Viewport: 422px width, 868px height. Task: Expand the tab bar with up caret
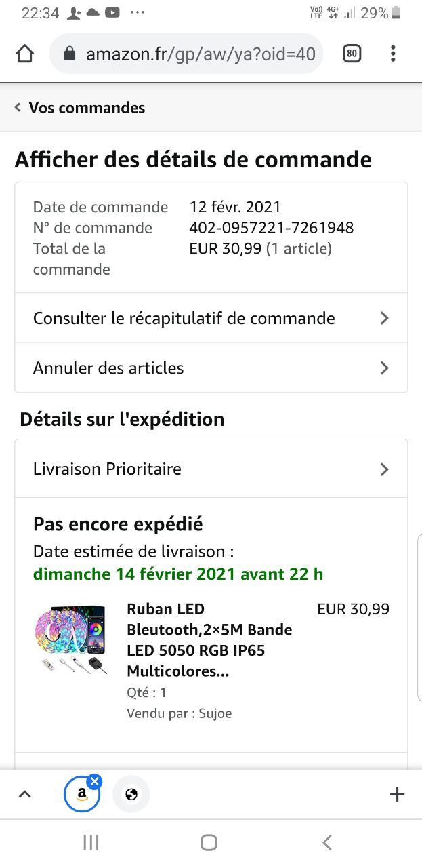click(x=24, y=795)
